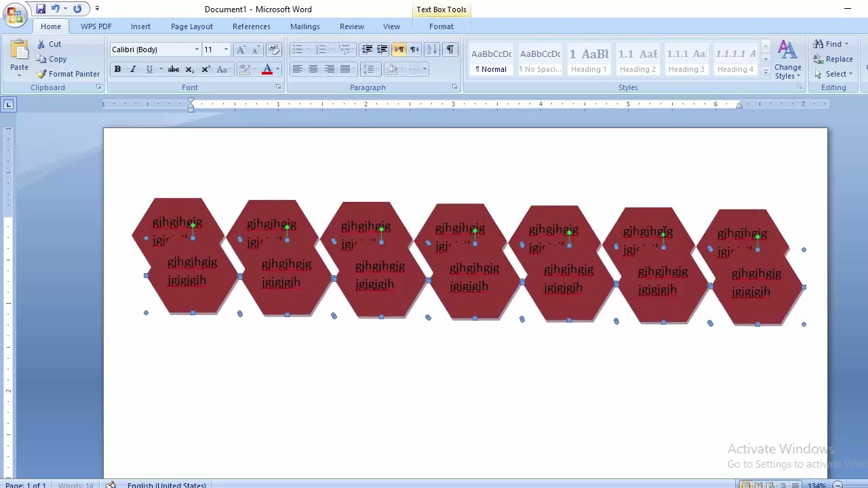Customize Quick Access Toolbar dropdown
Screen dimensions: 868x488
pos(97,9)
